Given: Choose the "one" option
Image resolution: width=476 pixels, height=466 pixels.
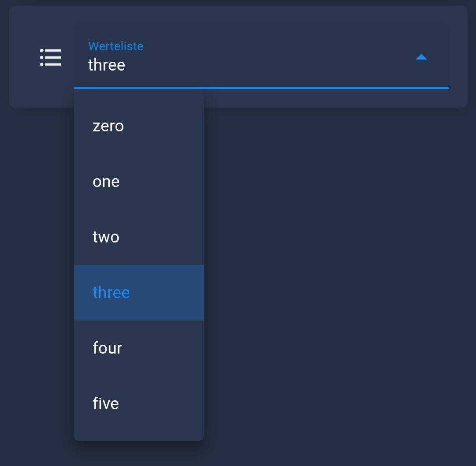Looking at the screenshot, I should pyautogui.click(x=106, y=182).
